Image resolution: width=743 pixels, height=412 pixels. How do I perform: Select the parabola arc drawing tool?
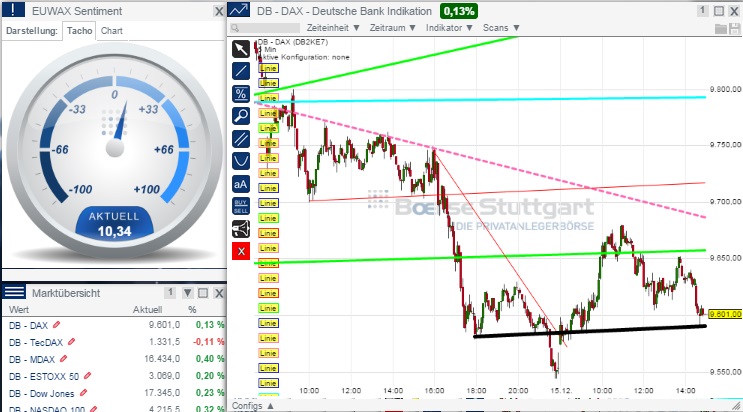click(241, 161)
